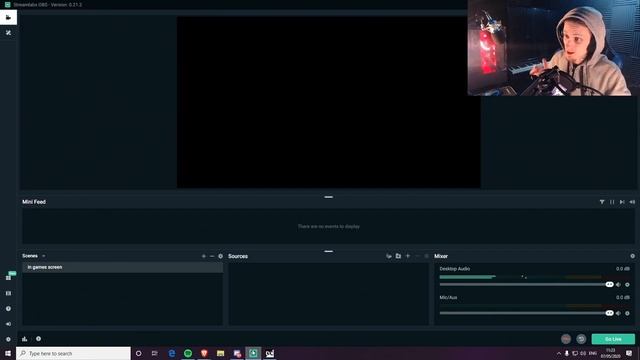Open File Explorer from taskbar
The height and width of the screenshot is (360, 640).
pos(220,353)
